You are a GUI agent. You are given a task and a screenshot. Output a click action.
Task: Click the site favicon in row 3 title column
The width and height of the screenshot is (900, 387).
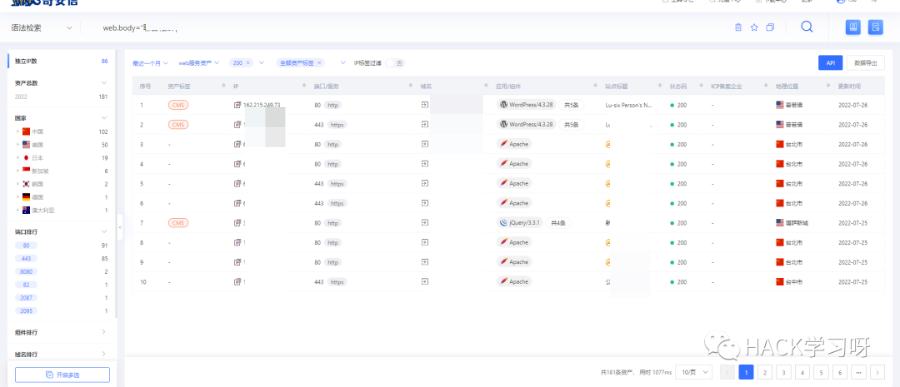coord(608,144)
